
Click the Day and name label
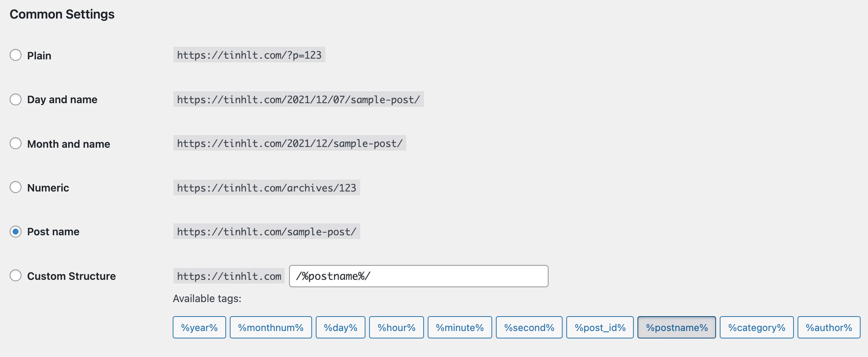point(62,99)
